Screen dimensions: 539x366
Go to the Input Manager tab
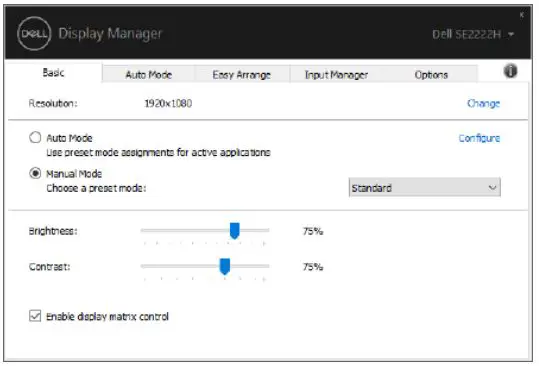pos(336,74)
